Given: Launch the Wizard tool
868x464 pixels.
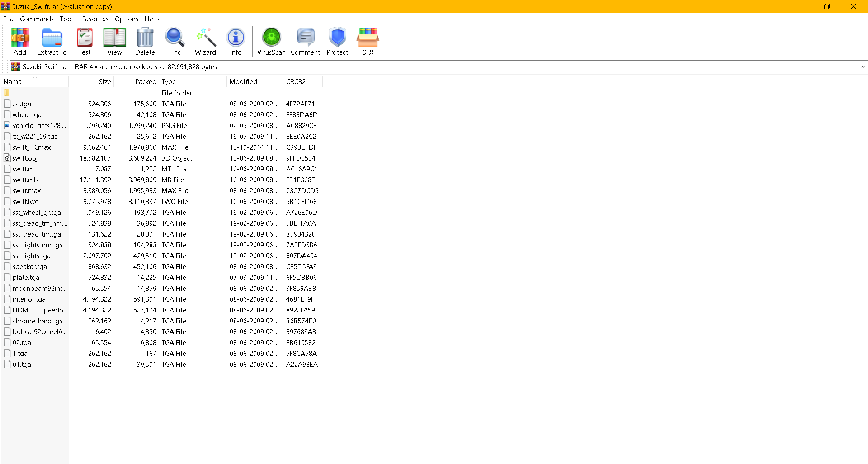Looking at the screenshot, I should pos(206,38).
